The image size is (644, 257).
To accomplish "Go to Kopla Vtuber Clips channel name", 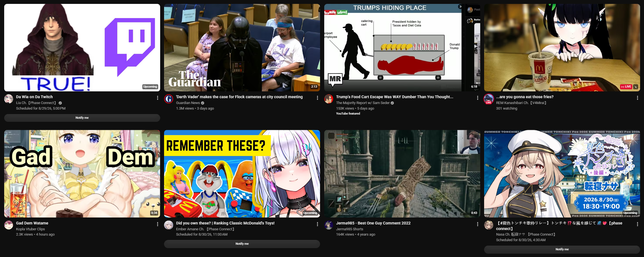I will 30,229.
